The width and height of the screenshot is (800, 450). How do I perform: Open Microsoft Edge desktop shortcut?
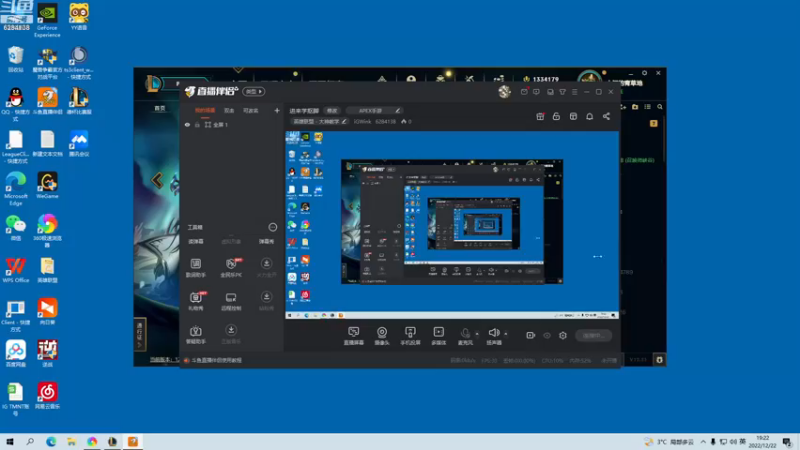coord(15,188)
